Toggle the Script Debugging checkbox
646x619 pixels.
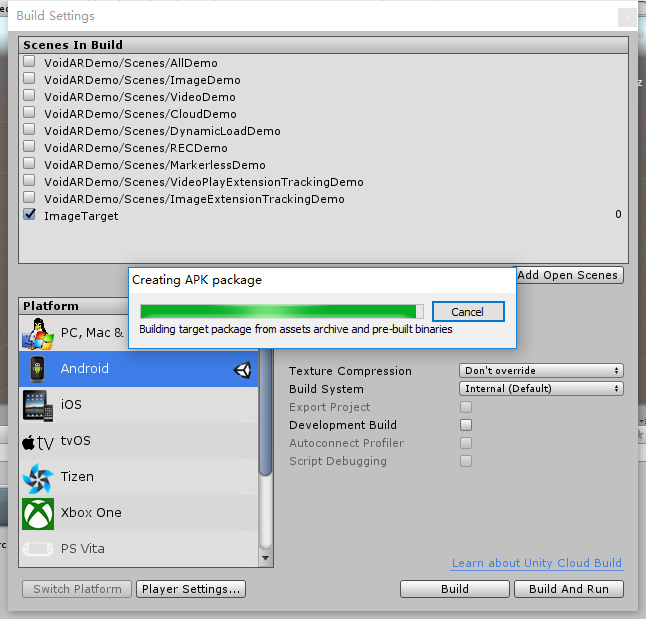pyautogui.click(x=466, y=461)
